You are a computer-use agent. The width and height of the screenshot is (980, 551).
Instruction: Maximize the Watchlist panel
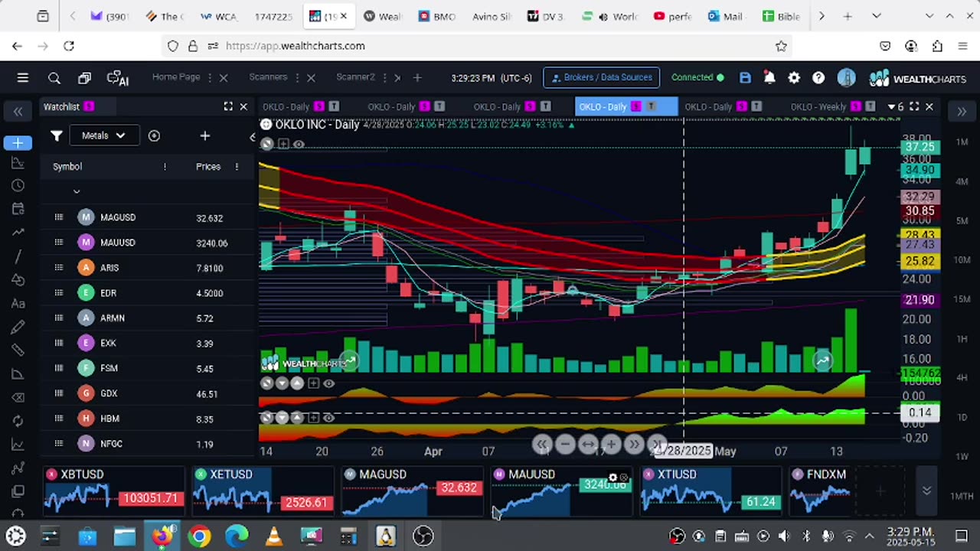point(228,106)
